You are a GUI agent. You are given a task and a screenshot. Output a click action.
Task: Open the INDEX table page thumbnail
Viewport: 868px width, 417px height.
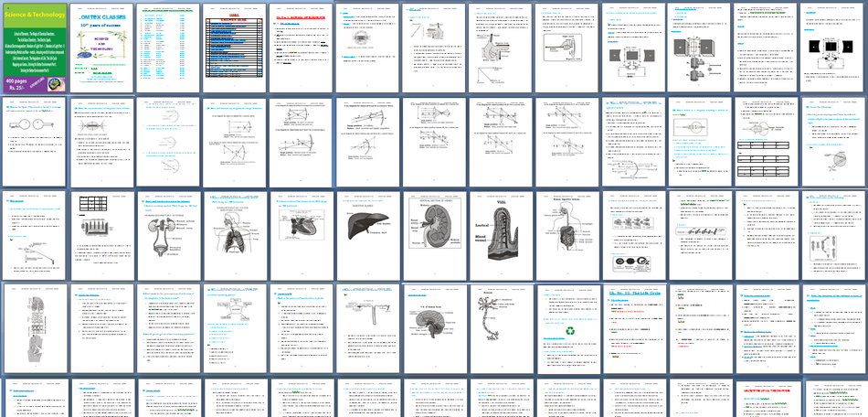coord(235,48)
